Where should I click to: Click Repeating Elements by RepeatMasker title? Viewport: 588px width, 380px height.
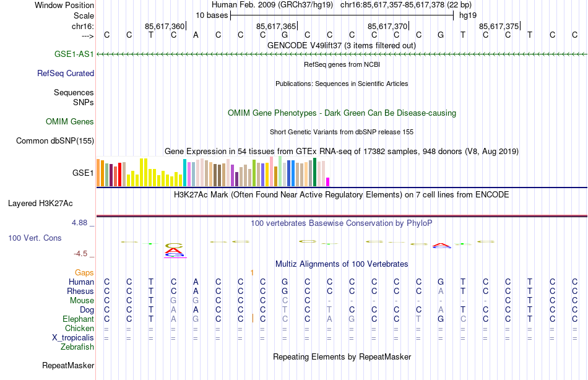[342, 356]
